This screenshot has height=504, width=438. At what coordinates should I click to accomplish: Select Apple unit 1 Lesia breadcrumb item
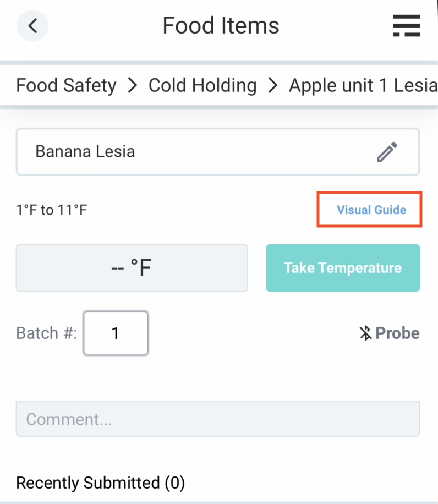(x=360, y=85)
